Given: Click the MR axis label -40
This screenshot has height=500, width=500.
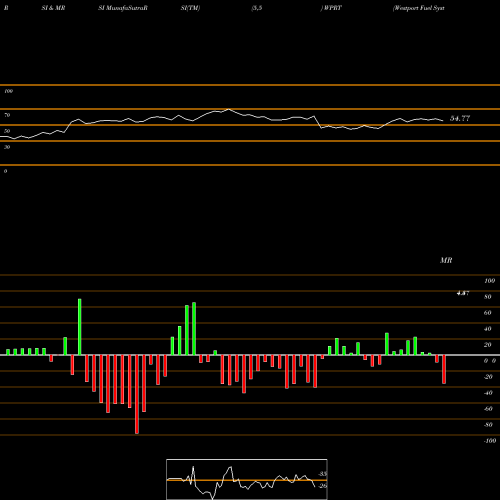Looking at the screenshot, I should (x=488, y=393).
